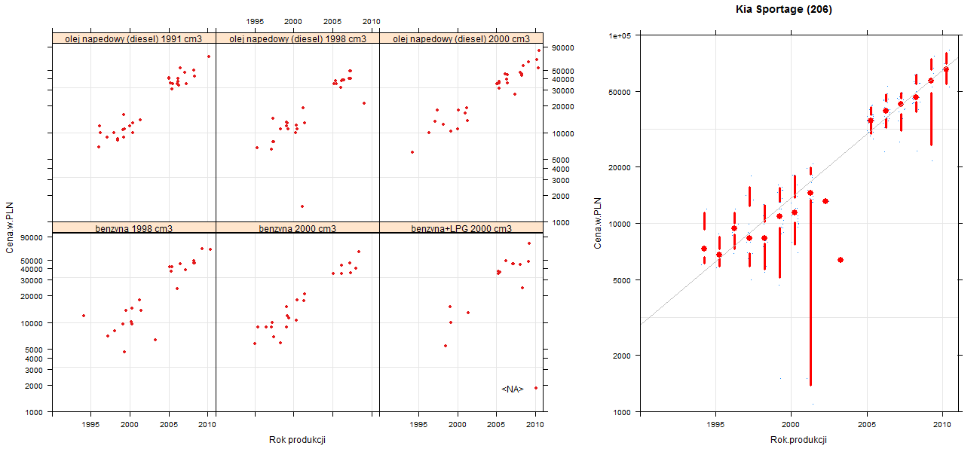Select the "olej napedowy (diesel) 1991 cm3" panel header
The width and height of the screenshot is (980, 452).
[134, 38]
